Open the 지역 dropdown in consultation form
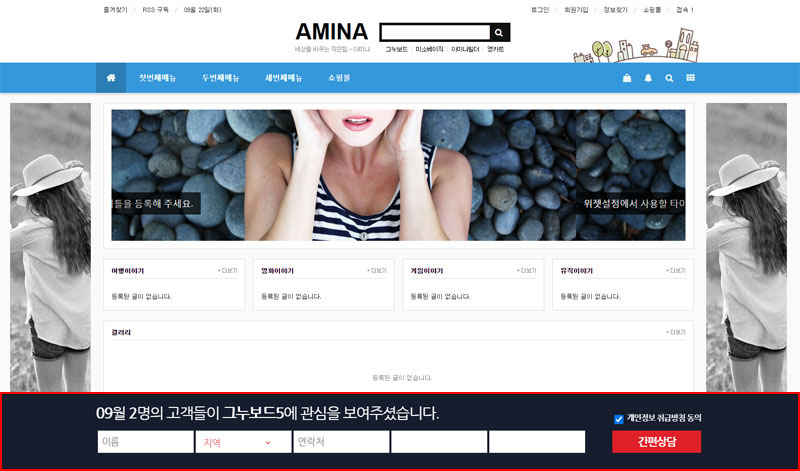The height and width of the screenshot is (471, 800). pyautogui.click(x=242, y=442)
